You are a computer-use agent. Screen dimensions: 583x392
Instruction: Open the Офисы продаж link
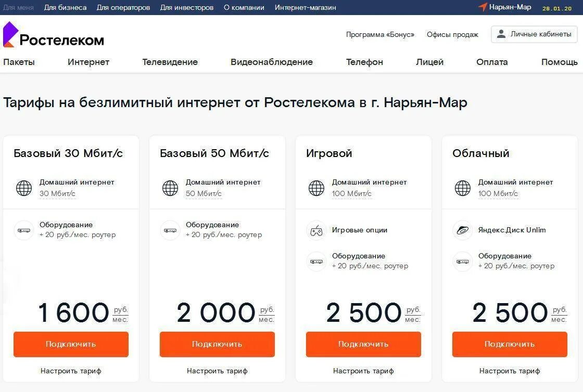coord(452,34)
